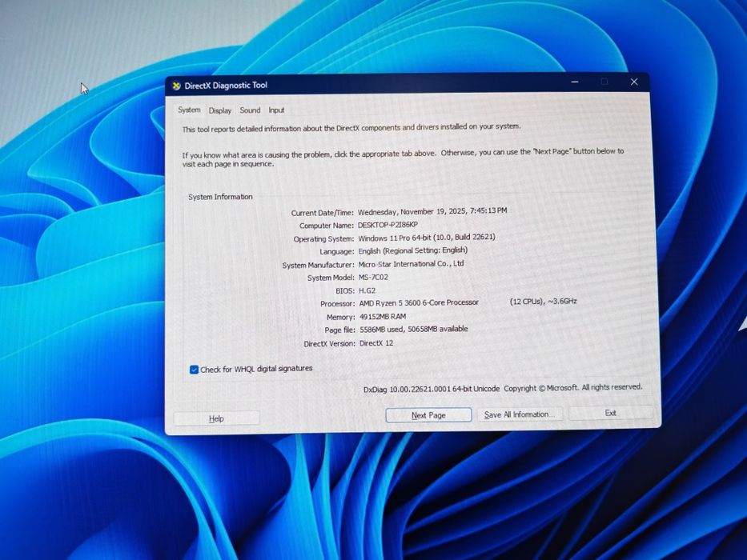
Task: Click system model MS-7C02
Action: click(x=373, y=277)
